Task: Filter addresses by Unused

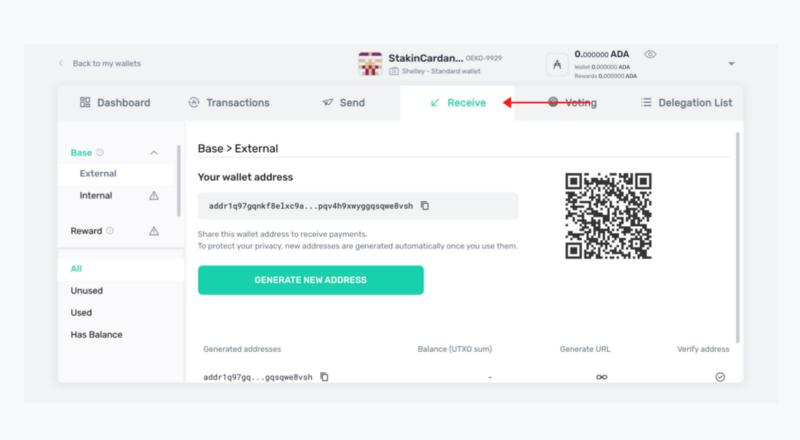Action: (x=87, y=290)
